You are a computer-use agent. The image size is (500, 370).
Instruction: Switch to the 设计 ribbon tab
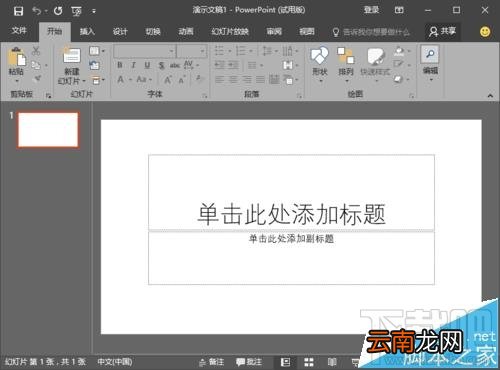click(x=120, y=31)
